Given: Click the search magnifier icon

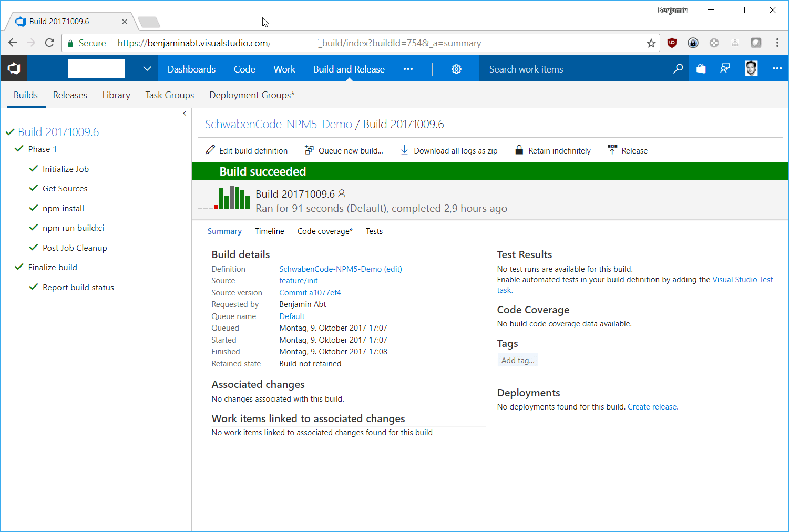Looking at the screenshot, I should click(x=678, y=69).
